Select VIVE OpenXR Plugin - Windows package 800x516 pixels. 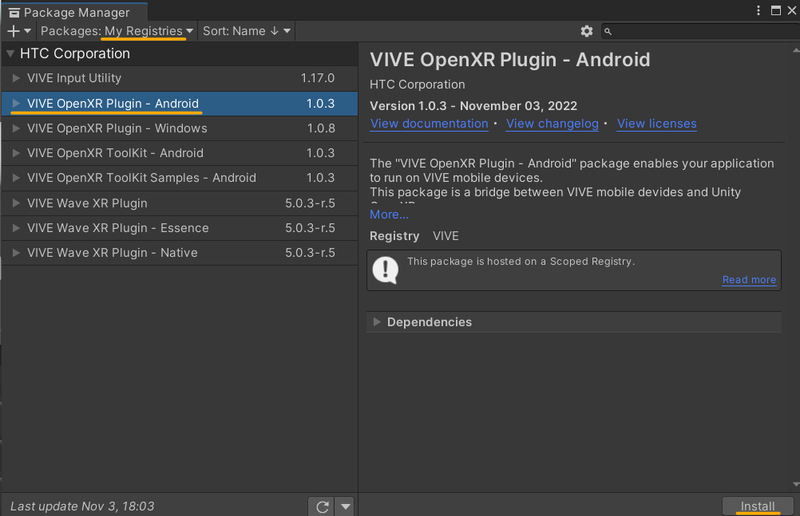[x=180, y=128]
